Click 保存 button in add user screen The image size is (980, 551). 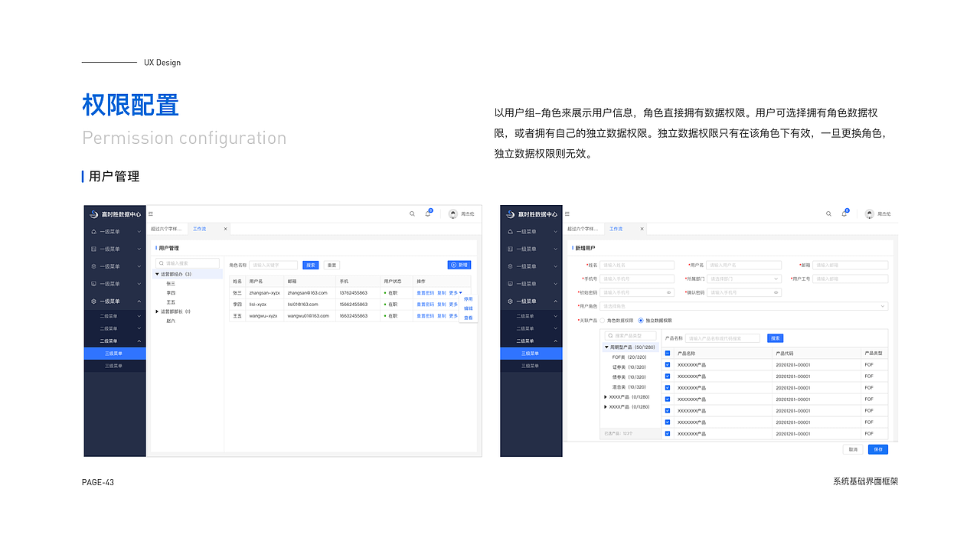[x=878, y=449]
